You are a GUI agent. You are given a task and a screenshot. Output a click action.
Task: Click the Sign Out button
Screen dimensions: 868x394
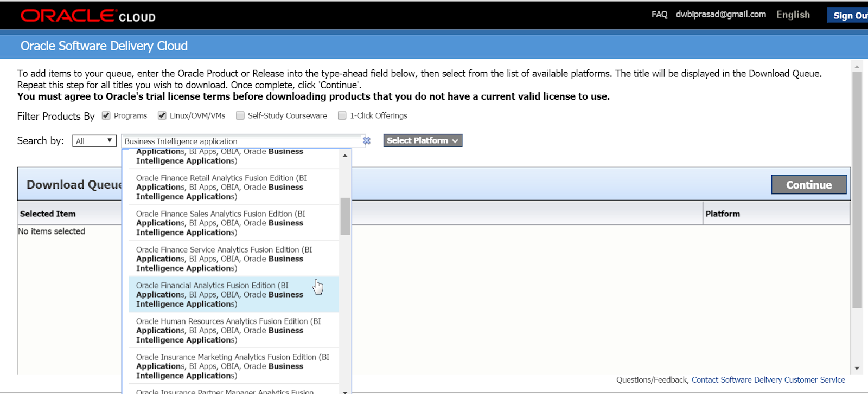848,15
